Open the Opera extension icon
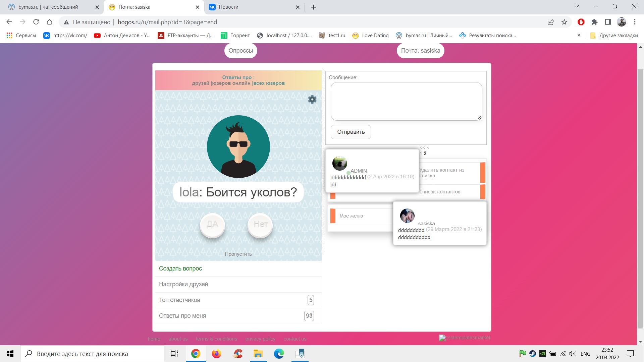Viewport: 644px width, 362px height. (x=581, y=22)
